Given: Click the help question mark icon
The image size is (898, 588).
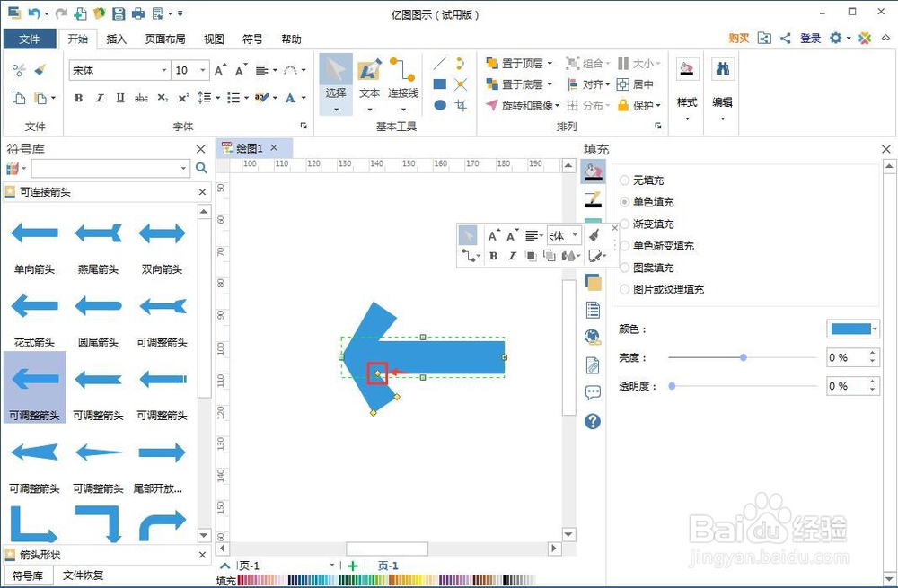Looking at the screenshot, I should click(x=592, y=420).
